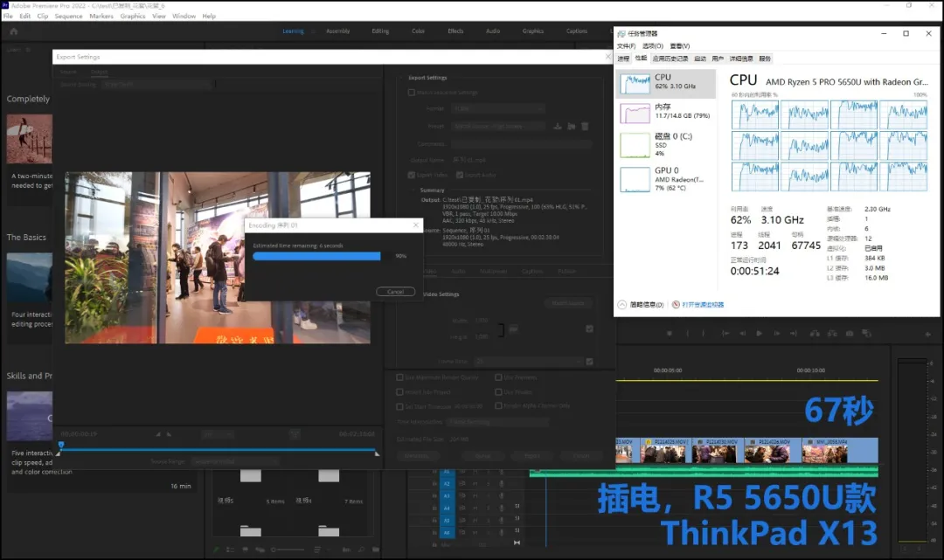
Task: Select the CPU mini graph in Task Manager
Action: coord(635,84)
